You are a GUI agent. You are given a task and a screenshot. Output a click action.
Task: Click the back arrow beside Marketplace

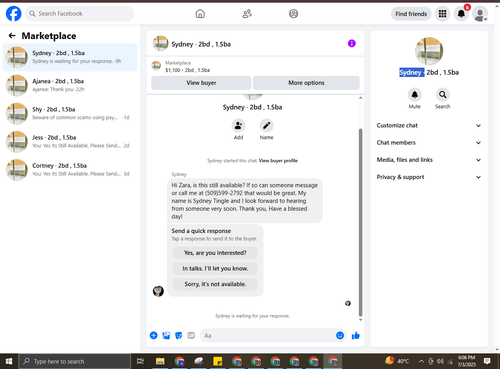(x=12, y=36)
